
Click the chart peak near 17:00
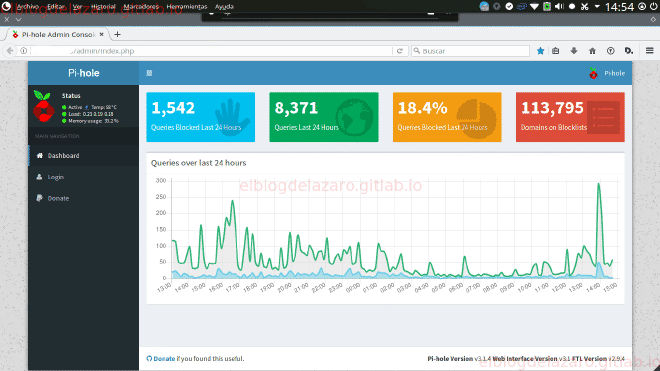(x=232, y=201)
